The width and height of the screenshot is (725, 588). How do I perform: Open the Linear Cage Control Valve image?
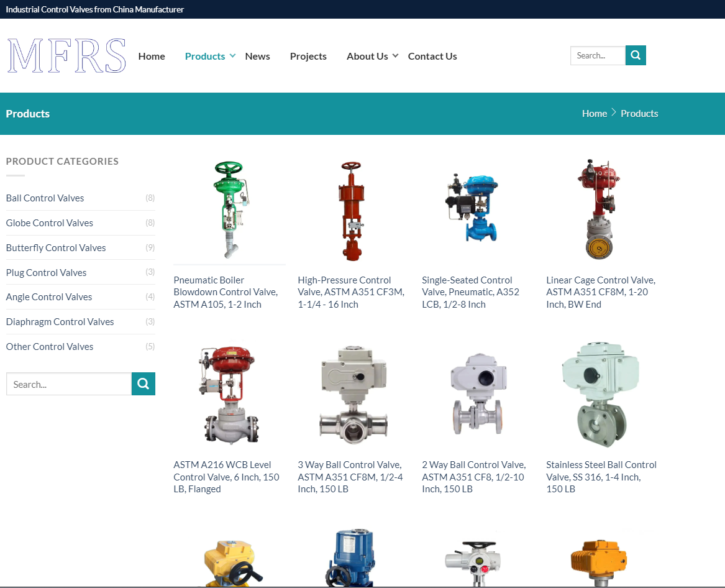click(598, 209)
